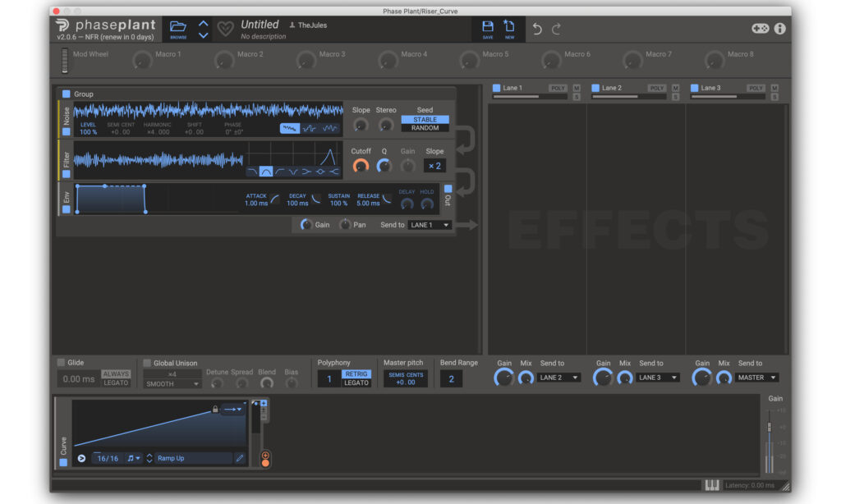Click the lock icon on the curve
Image resolution: width=841 pixels, height=504 pixels.
215,409
